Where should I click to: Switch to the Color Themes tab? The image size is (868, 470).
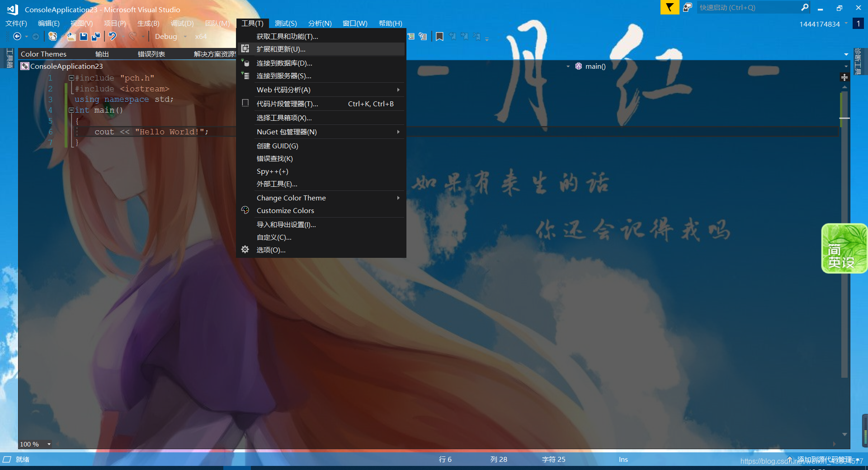click(x=43, y=54)
